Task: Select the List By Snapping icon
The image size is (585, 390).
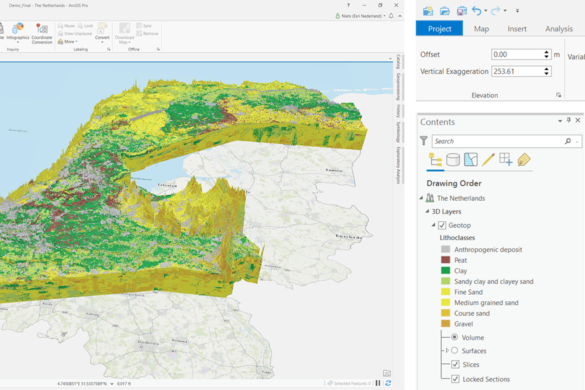Action: [x=506, y=160]
